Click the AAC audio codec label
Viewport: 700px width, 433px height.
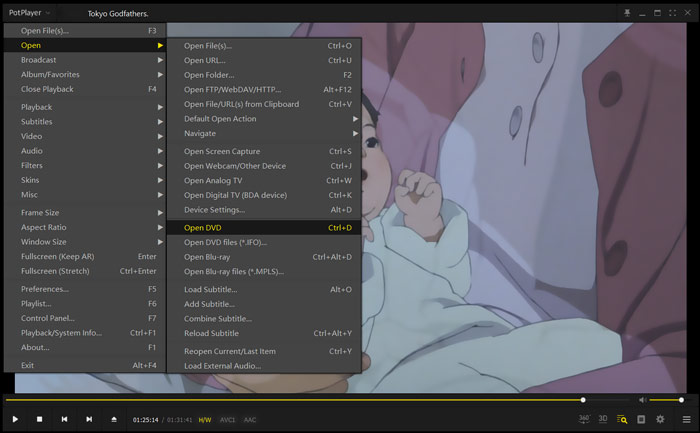(x=250, y=420)
